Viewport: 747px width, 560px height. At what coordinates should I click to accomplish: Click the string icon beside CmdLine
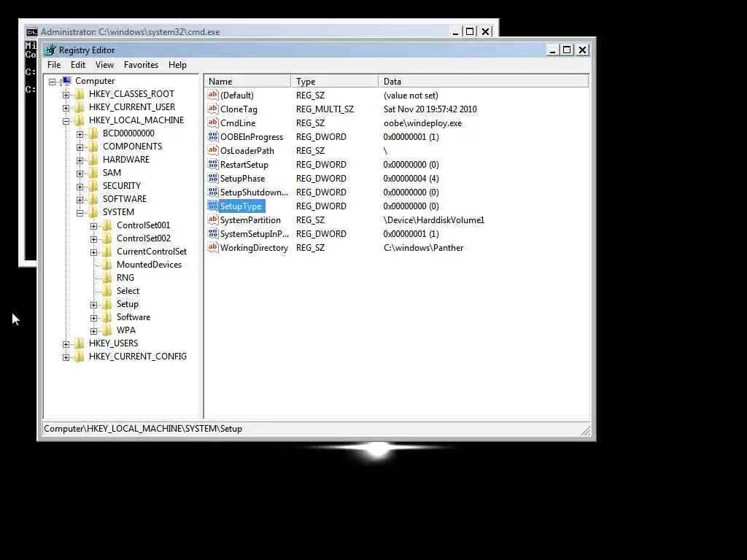(x=213, y=122)
